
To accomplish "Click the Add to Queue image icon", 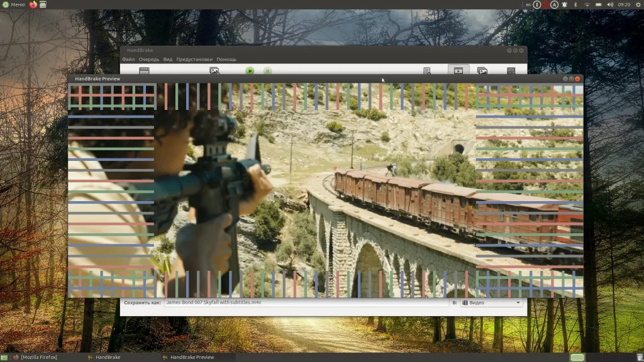I will click(x=214, y=70).
